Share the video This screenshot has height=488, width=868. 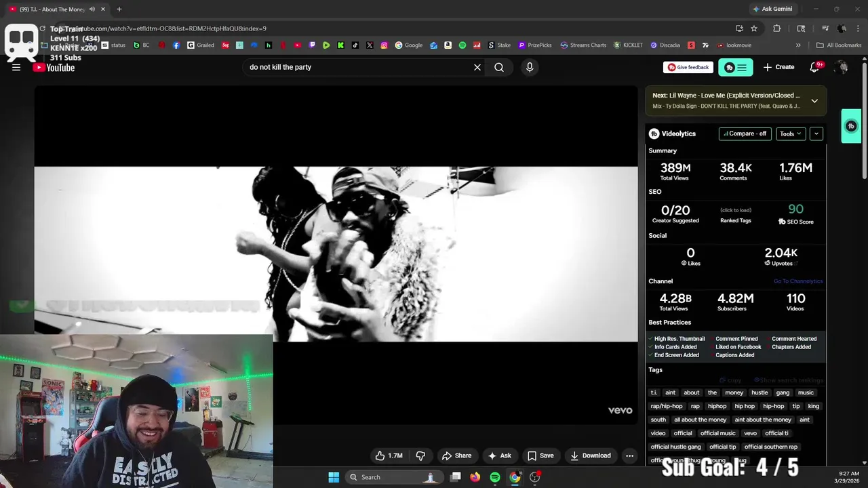click(456, 455)
